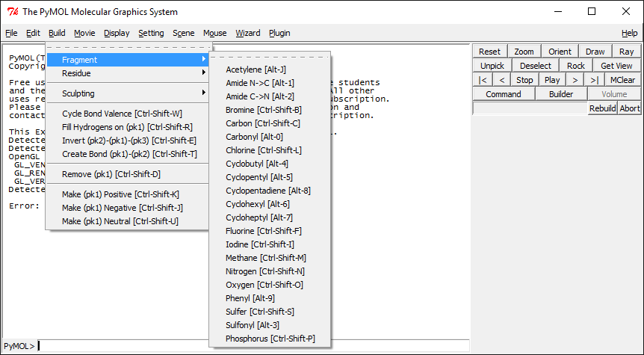Click the Build menu in menu bar
The image size is (644, 355).
tap(57, 34)
